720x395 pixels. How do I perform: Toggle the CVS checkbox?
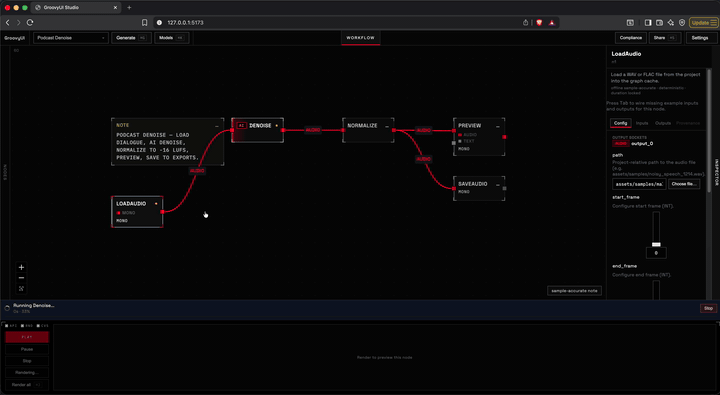[38, 326]
